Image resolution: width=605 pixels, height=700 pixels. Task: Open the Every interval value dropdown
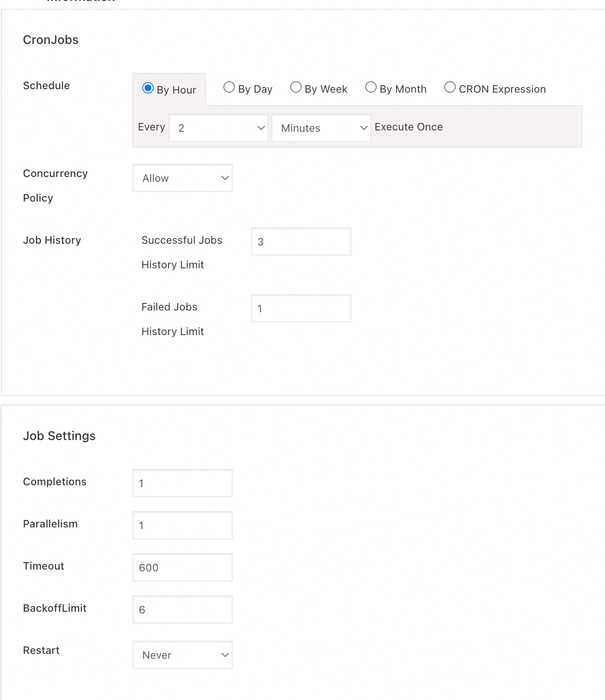219,128
